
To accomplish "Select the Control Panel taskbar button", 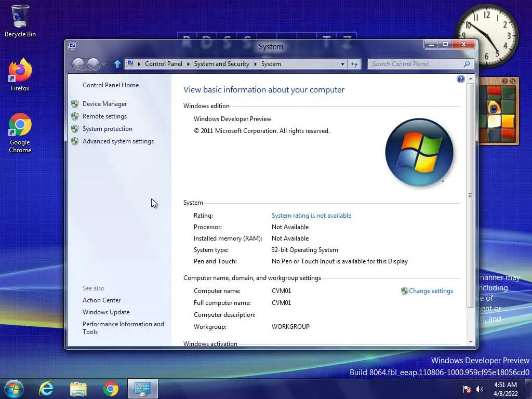I will tap(142, 389).
